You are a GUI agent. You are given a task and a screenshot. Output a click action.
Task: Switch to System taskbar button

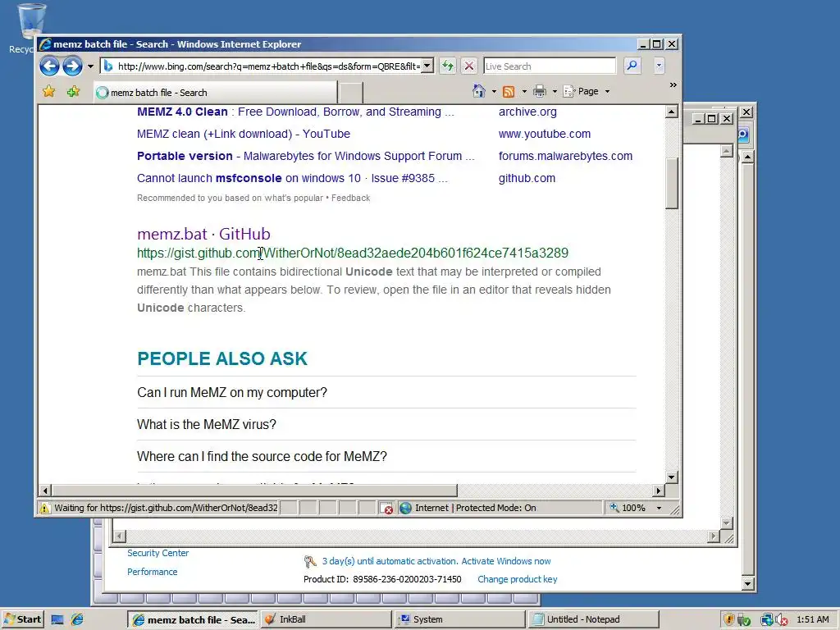point(459,619)
